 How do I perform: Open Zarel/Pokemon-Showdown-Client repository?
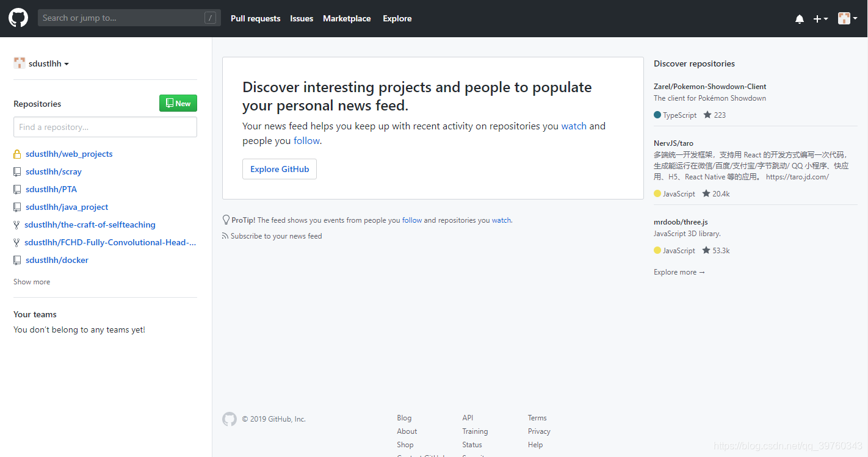pos(710,87)
